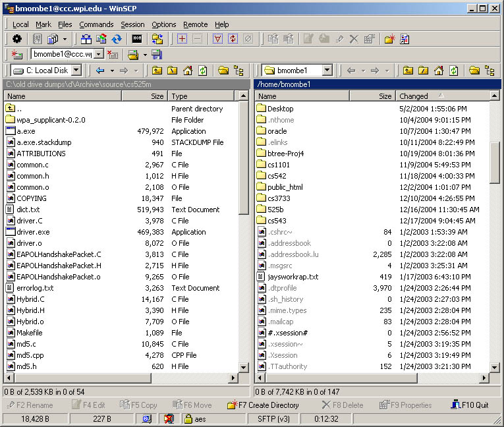This screenshot has height=427, width=504.
Task: Click the Close Session icon
Action: (113, 54)
